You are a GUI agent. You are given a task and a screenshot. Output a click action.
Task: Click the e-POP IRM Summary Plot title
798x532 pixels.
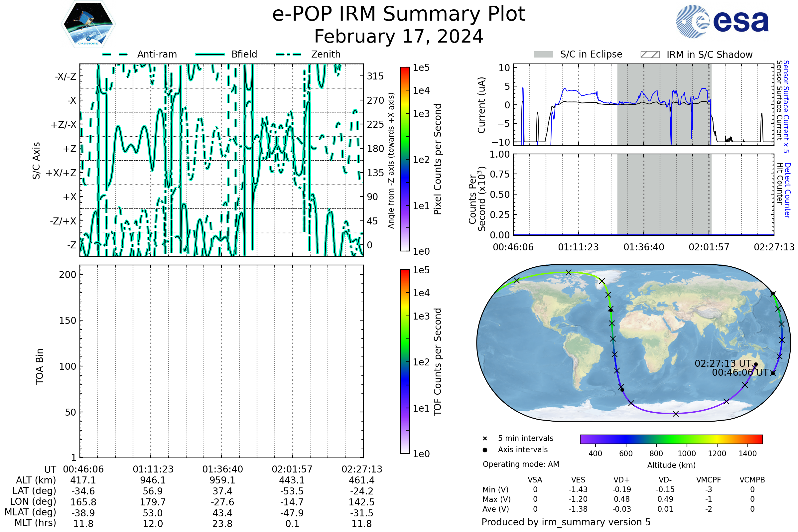click(x=399, y=14)
